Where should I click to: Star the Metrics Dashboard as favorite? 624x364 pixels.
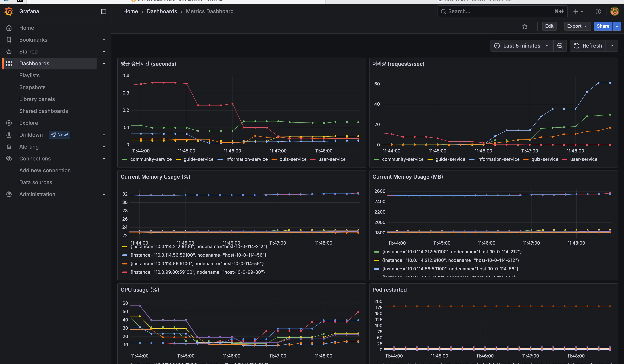pos(525,26)
